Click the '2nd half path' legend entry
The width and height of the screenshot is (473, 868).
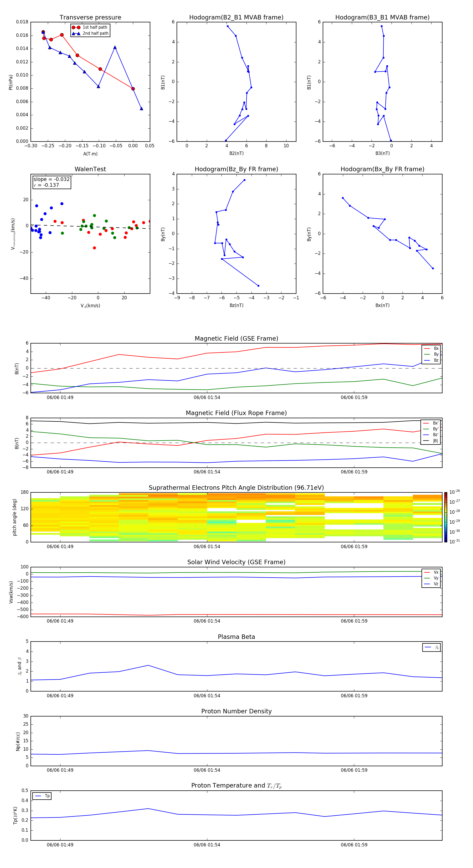[x=90, y=33]
